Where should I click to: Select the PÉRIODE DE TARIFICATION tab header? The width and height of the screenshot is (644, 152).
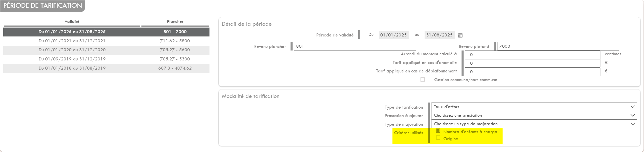(43, 6)
